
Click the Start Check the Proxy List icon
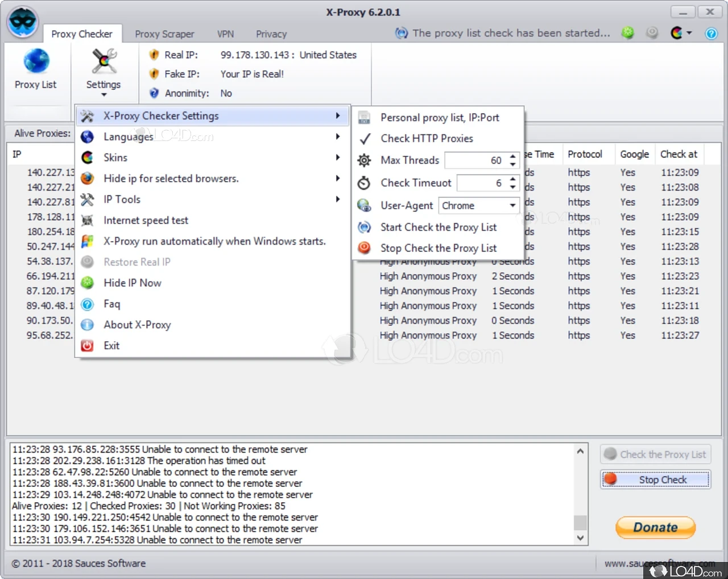(364, 227)
